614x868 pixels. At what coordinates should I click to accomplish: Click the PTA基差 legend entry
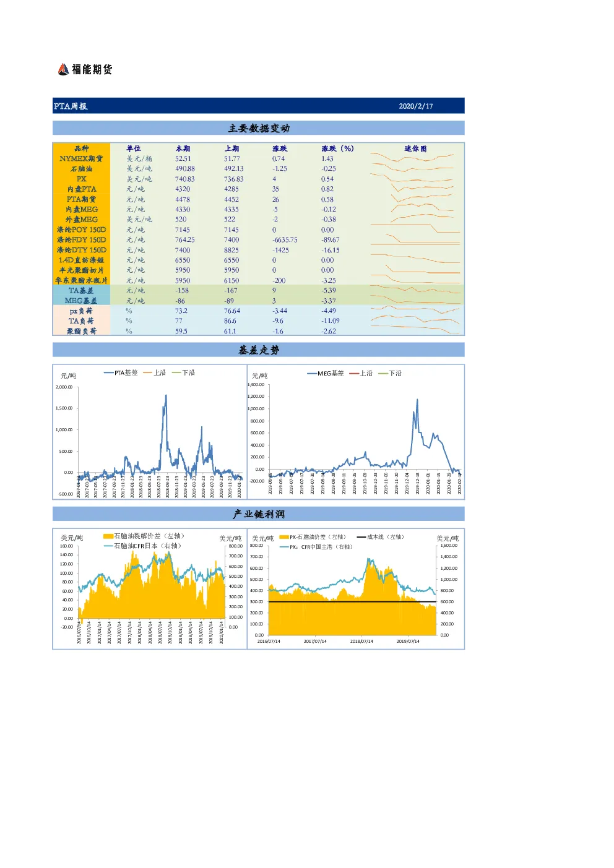point(121,373)
